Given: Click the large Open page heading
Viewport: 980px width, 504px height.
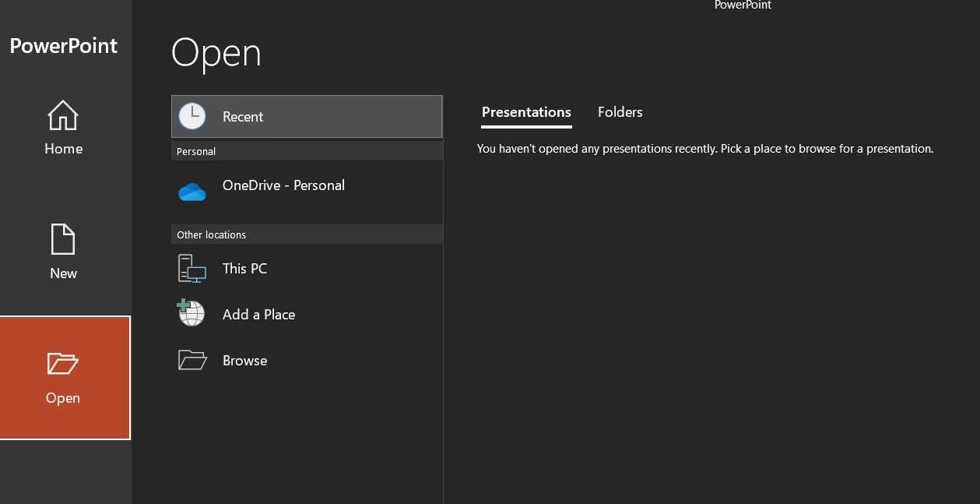Looking at the screenshot, I should (216, 53).
